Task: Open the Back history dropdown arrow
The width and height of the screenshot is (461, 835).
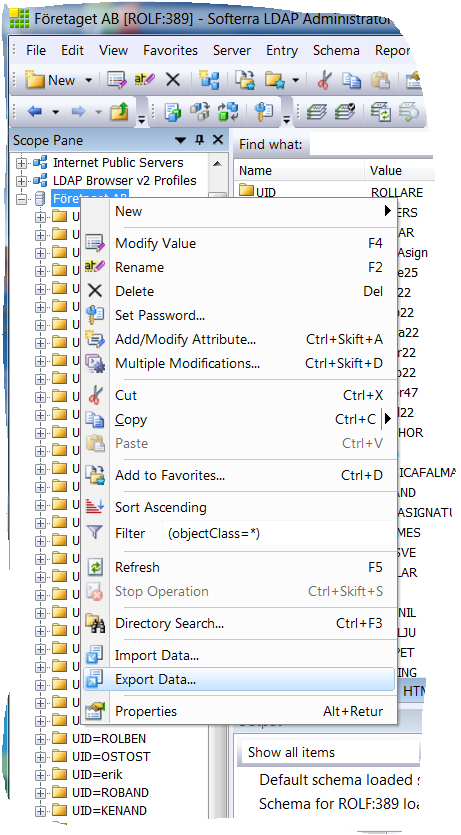Action: [x=55, y=112]
